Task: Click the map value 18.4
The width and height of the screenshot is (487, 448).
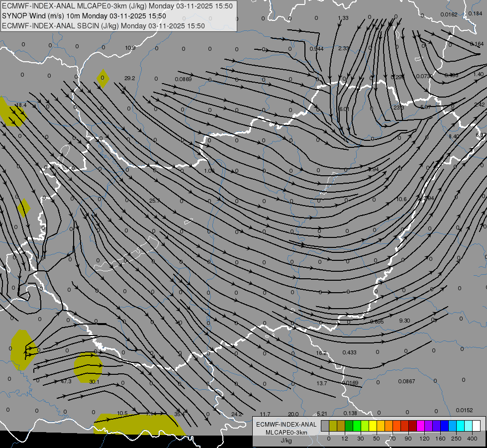Action: click(21, 105)
